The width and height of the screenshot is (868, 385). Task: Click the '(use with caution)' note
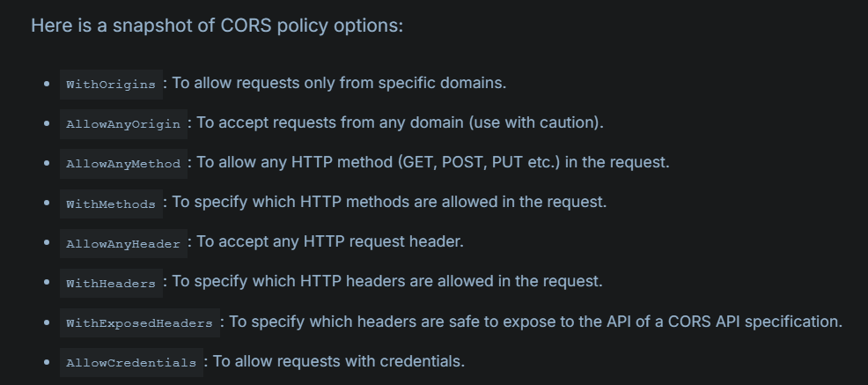[x=536, y=122]
